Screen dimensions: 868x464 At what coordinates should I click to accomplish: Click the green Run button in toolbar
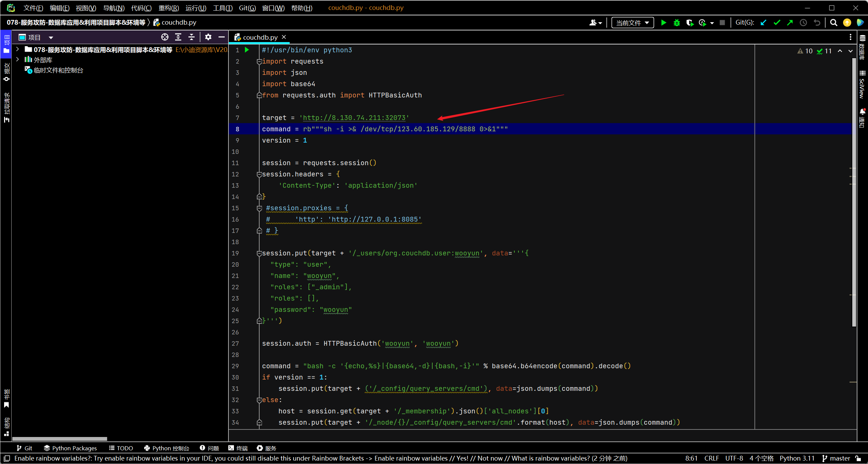click(x=663, y=23)
